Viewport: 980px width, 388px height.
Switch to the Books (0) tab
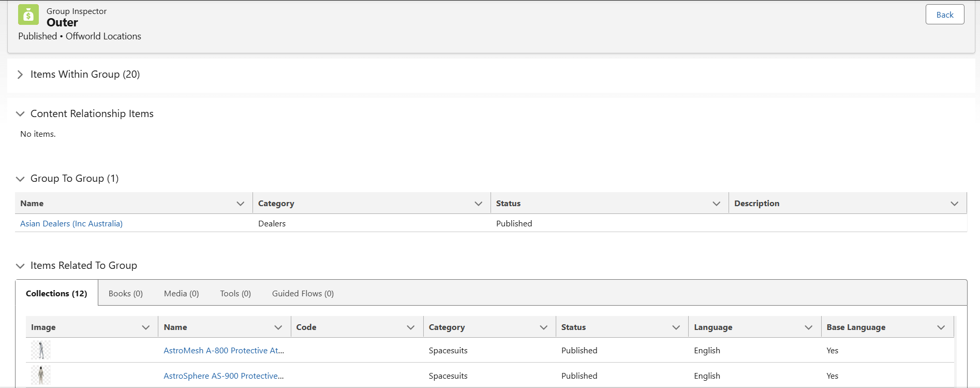point(126,294)
